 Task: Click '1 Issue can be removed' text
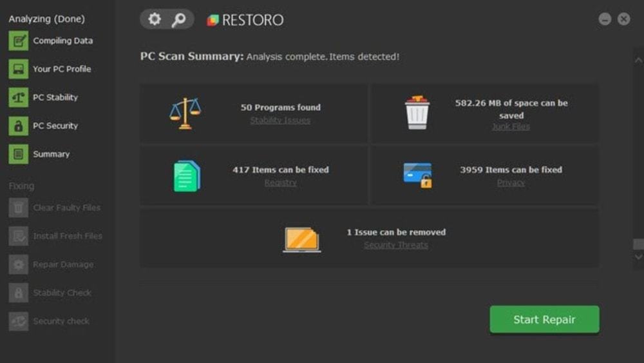396,232
